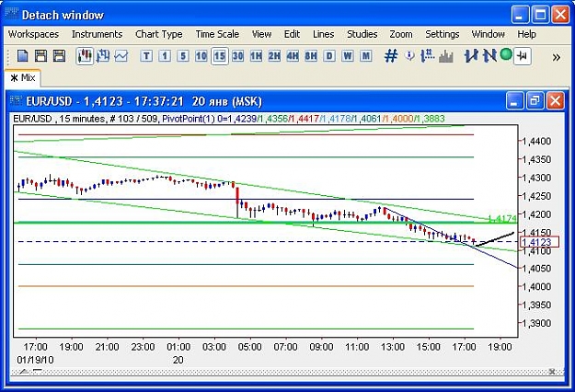Open the Chart Type menu
The image size is (575, 392).
click(159, 34)
